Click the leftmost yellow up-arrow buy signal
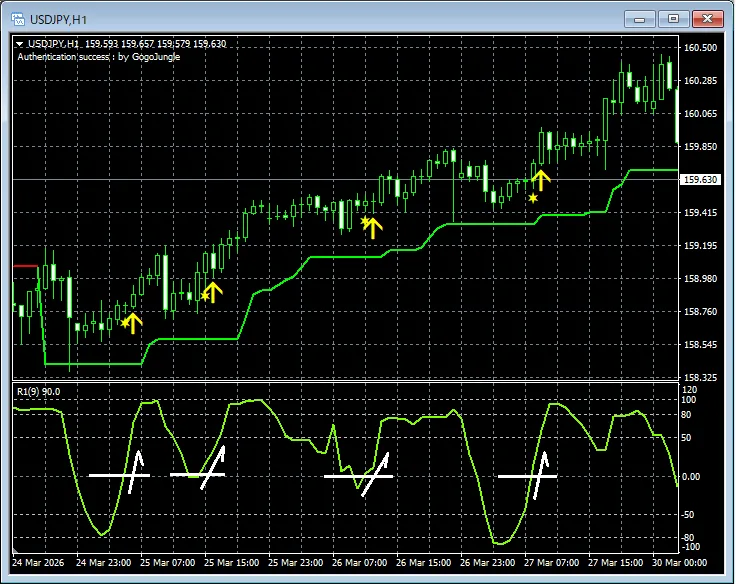Viewport: 736px width, 584px height. click(x=134, y=323)
